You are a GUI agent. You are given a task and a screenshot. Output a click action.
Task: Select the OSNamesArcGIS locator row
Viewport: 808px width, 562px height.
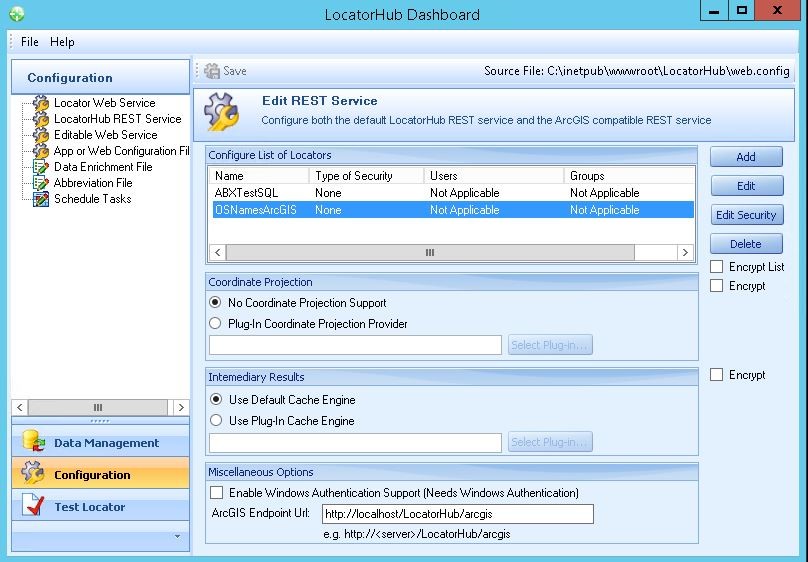(452, 210)
